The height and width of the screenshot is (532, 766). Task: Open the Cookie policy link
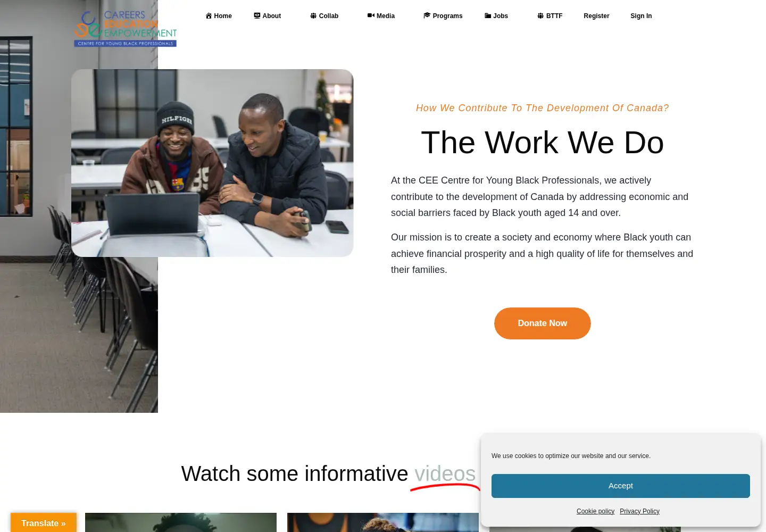tap(595, 511)
